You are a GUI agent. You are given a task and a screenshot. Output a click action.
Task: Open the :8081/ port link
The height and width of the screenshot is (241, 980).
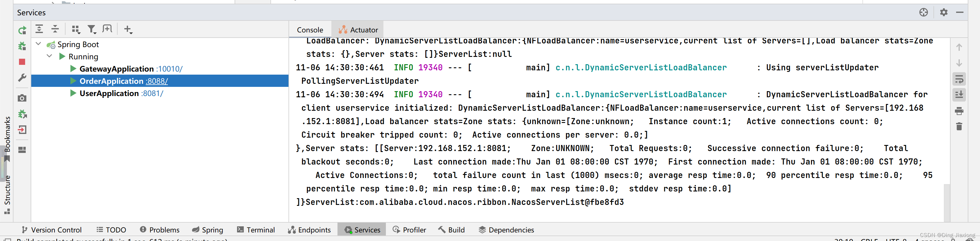click(x=152, y=93)
